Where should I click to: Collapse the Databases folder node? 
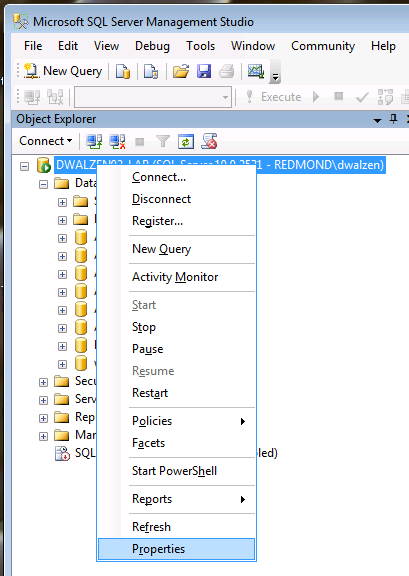click(43, 184)
